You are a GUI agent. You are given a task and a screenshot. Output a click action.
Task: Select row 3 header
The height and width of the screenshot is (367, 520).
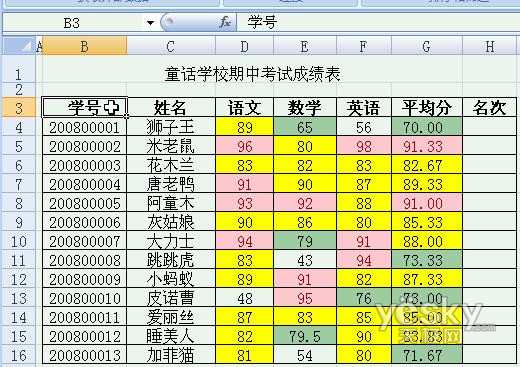point(19,108)
